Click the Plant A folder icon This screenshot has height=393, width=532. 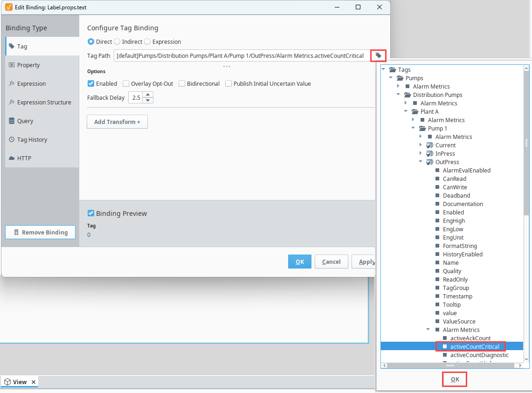(x=415, y=111)
